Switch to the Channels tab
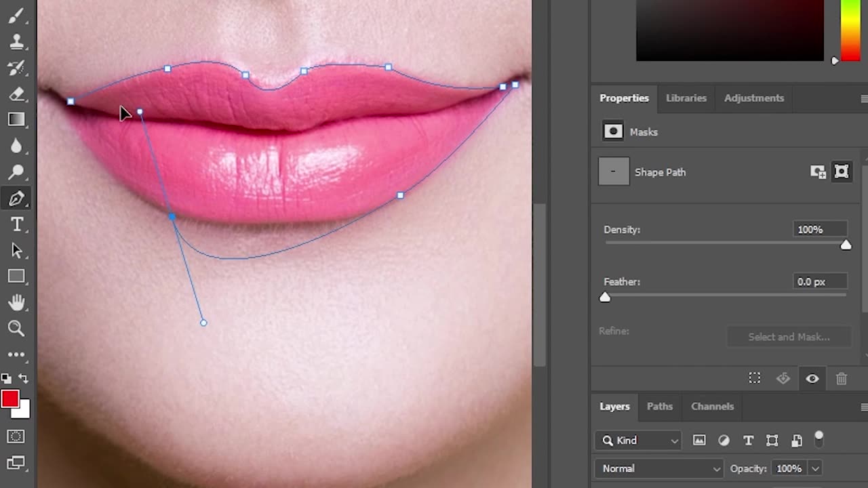Viewport: 868px width, 488px height. pos(712,406)
